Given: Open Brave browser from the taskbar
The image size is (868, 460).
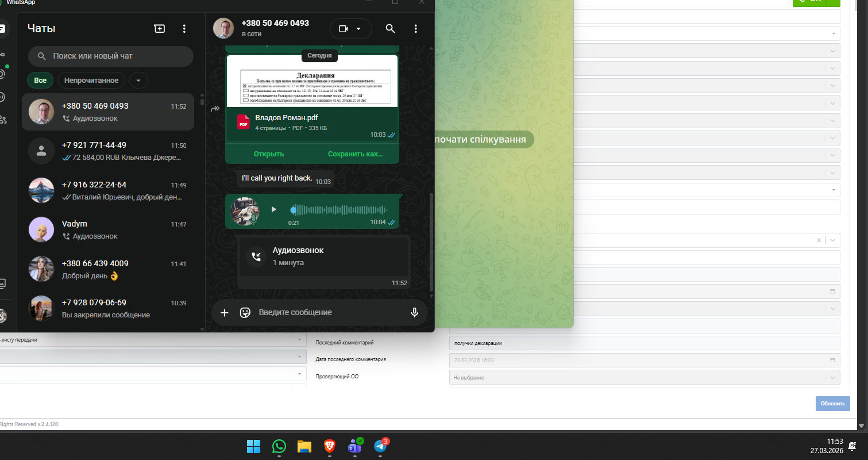Looking at the screenshot, I should coord(329,446).
